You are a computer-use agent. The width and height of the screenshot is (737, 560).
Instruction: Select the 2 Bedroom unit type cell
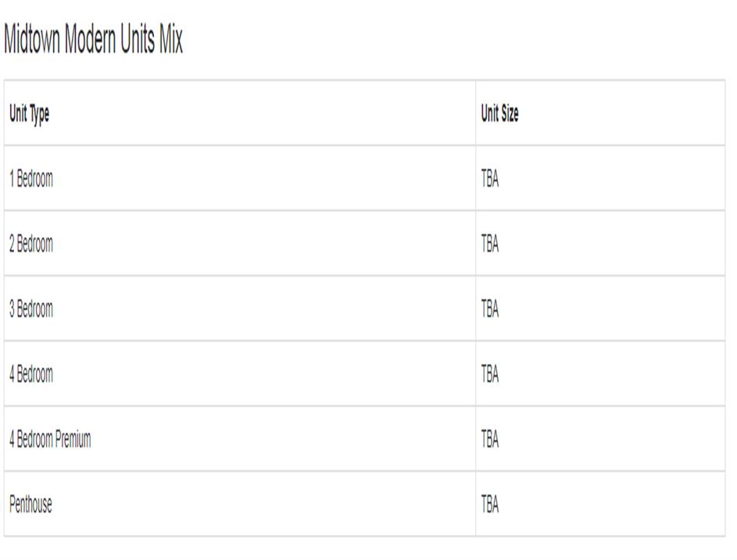click(x=31, y=244)
